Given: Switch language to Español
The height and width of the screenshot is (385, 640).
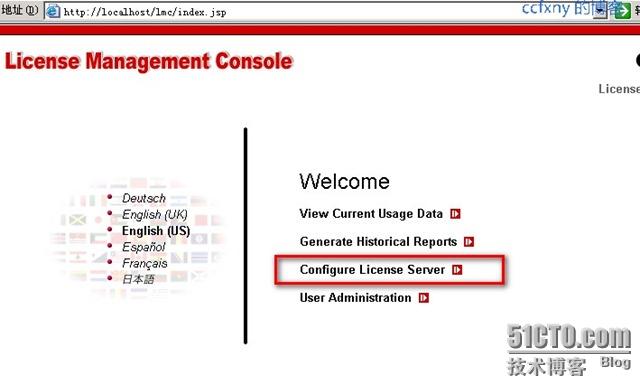Looking at the screenshot, I should click(x=144, y=247).
